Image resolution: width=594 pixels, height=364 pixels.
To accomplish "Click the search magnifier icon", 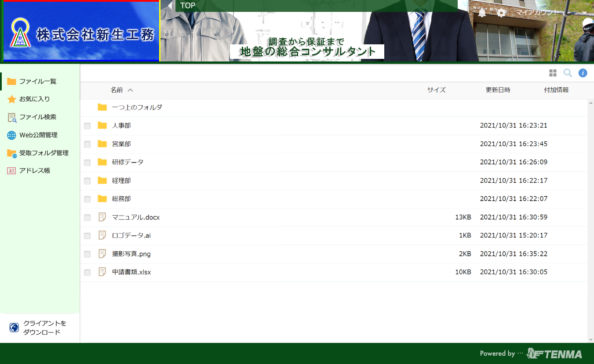I will (568, 73).
